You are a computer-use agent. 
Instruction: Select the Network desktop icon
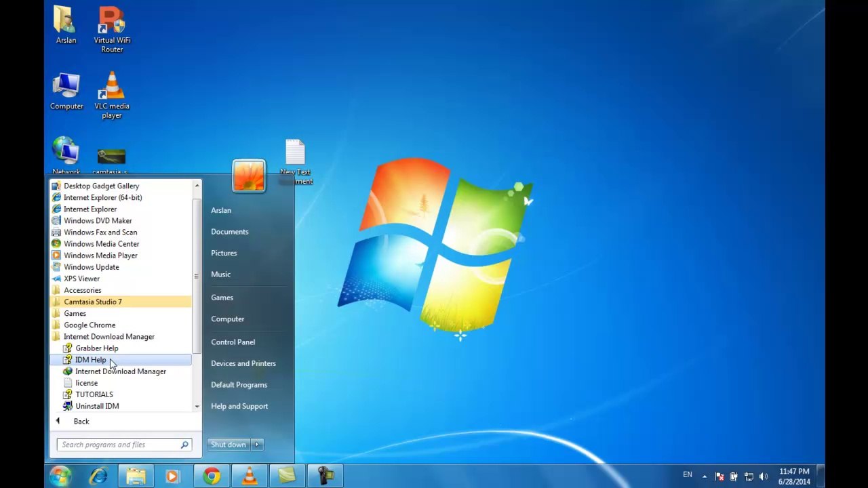(66, 156)
